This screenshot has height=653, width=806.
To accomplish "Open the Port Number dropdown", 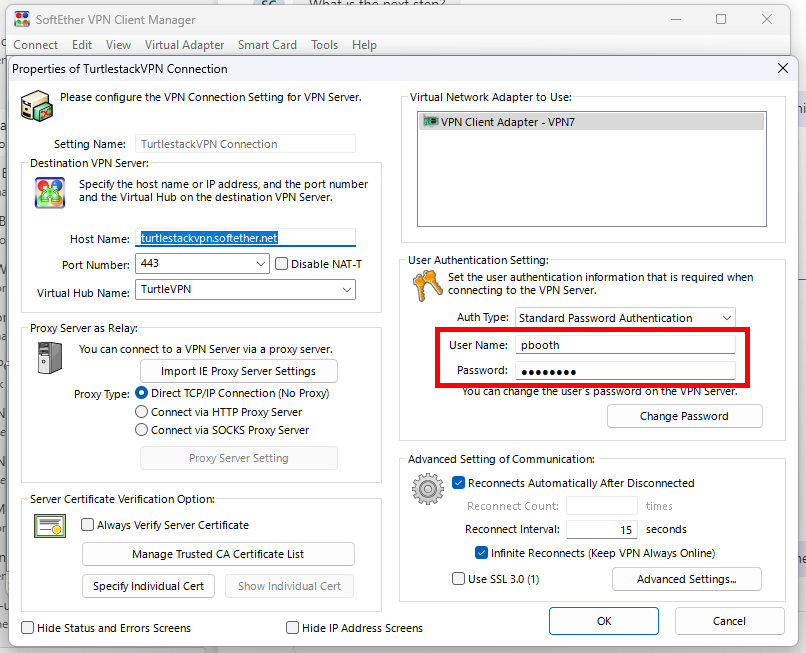I will (x=261, y=264).
